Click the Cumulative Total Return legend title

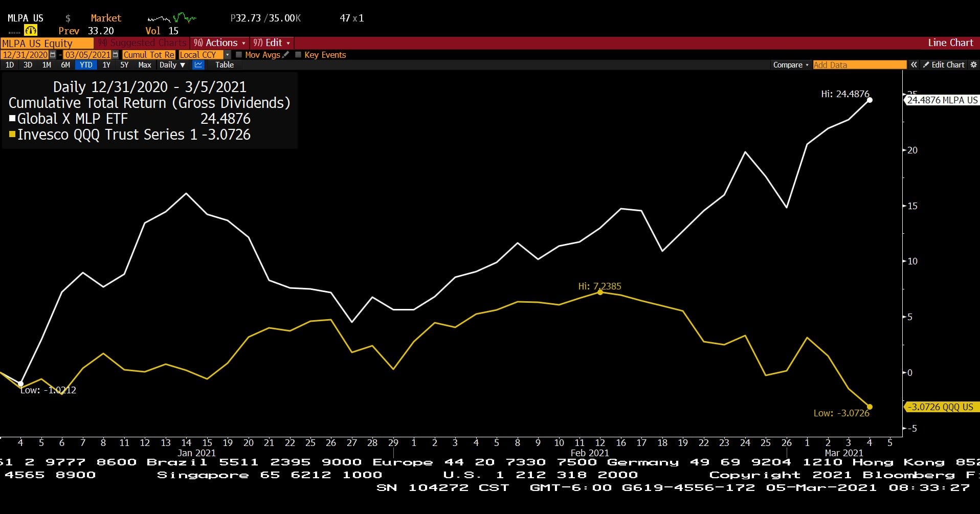149,103
